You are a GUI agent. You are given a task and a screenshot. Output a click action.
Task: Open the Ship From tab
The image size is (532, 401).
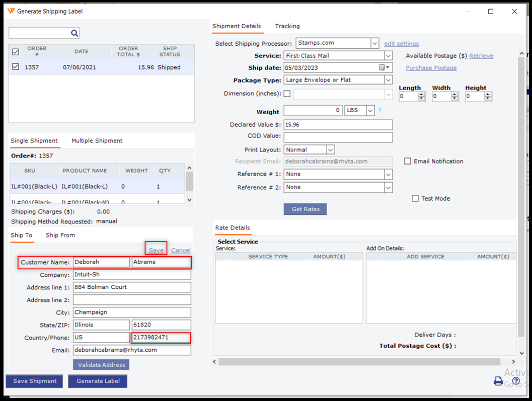[60, 235]
